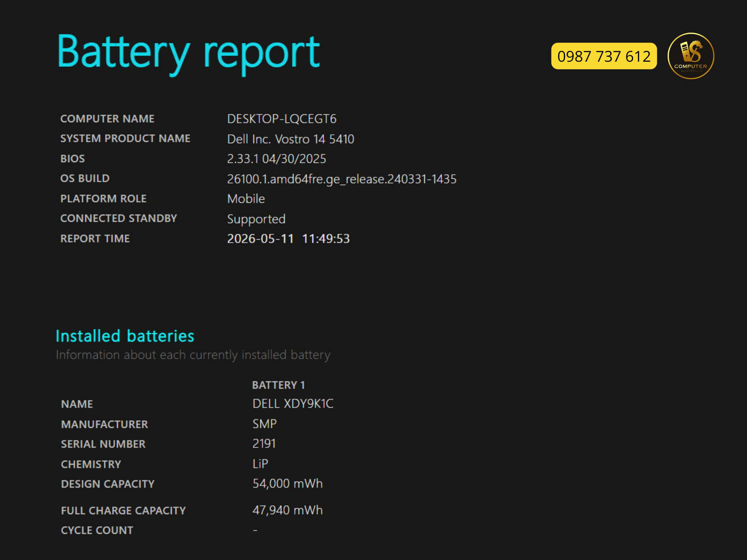Image resolution: width=747 pixels, height=560 pixels.
Task: Click the "CYCLE COUNT" row label
Action: tap(97, 530)
